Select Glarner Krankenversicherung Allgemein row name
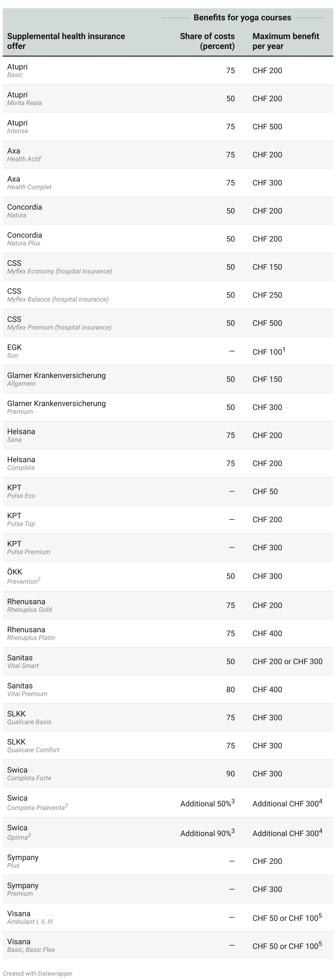 pyautogui.click(x=56, y=379)
